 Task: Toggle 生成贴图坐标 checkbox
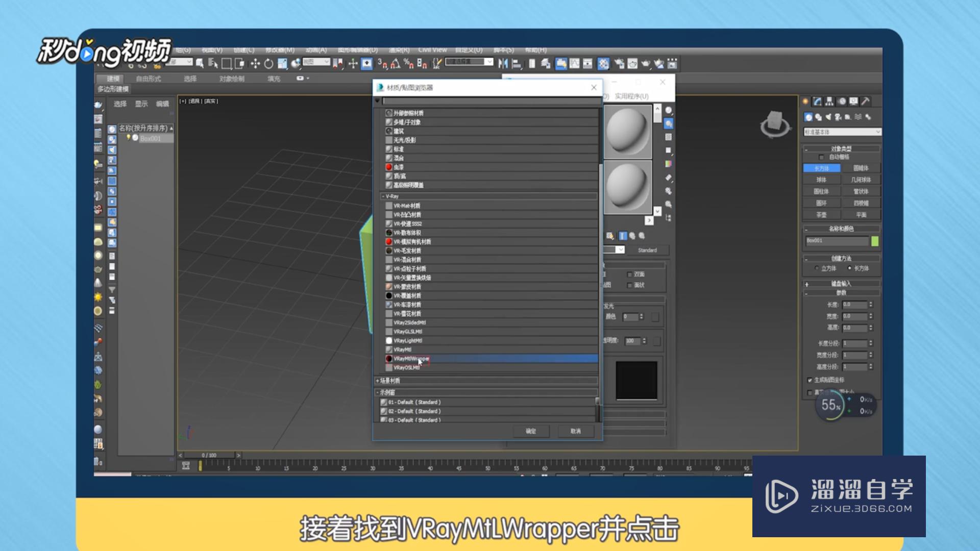pyautogui.click(x=810, y=380)
